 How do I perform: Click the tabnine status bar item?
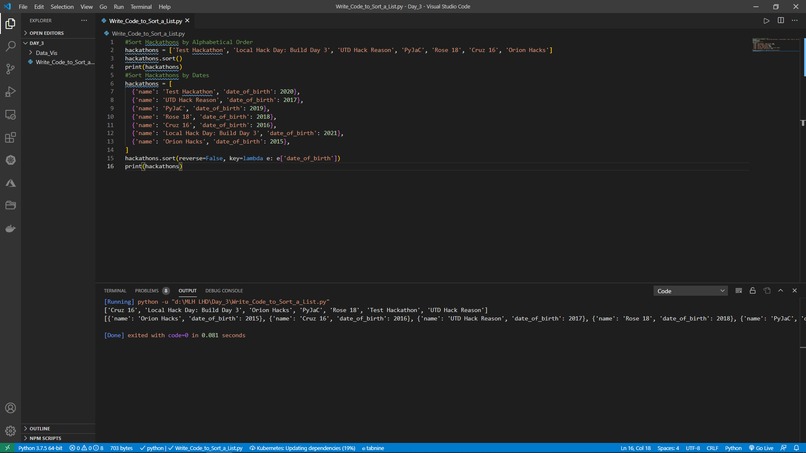(373, 448)
